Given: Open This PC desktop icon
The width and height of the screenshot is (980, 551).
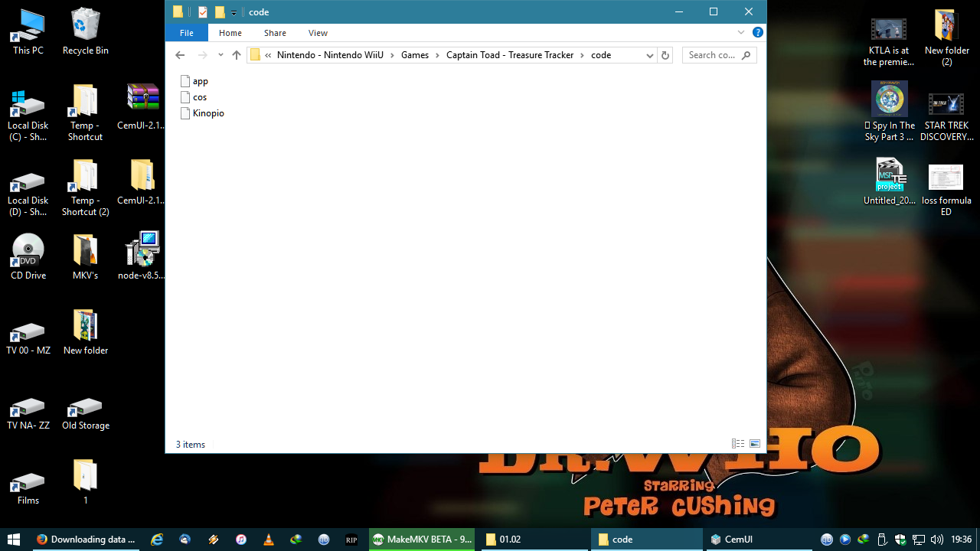Looking at the screenshot, I should click(28, 32).
